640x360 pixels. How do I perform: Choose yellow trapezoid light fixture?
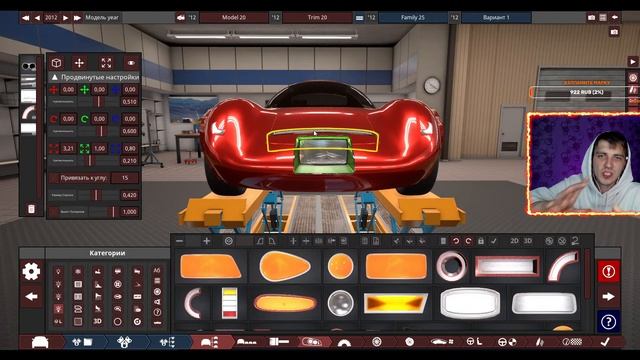pos(396,303)
